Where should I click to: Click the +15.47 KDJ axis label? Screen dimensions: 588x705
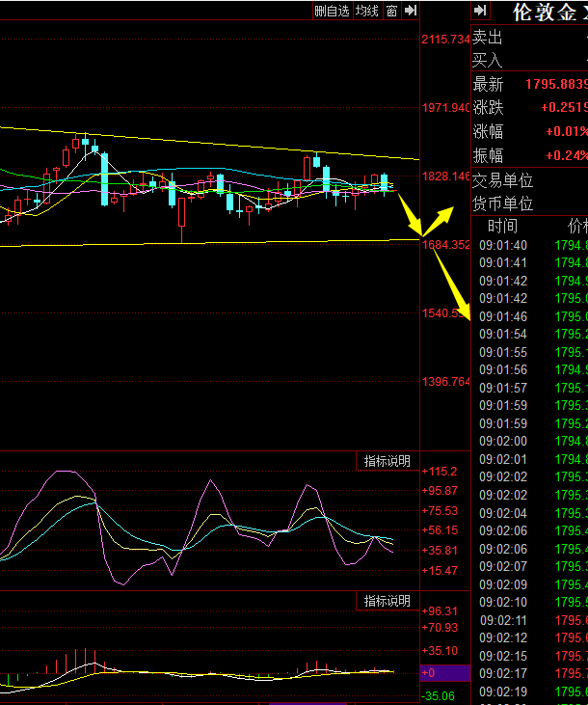(440, 571)
